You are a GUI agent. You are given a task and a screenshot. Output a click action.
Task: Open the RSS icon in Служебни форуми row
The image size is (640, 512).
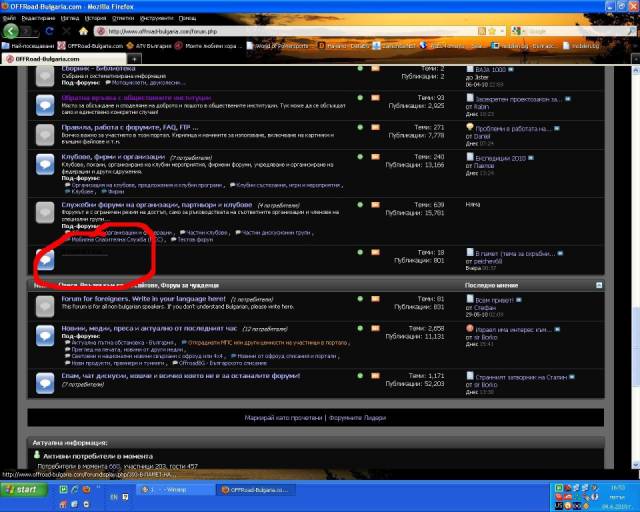coord(375,205)
